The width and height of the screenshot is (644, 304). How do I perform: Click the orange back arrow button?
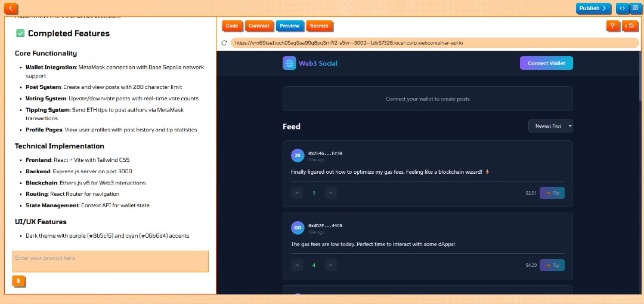(11, 8)
